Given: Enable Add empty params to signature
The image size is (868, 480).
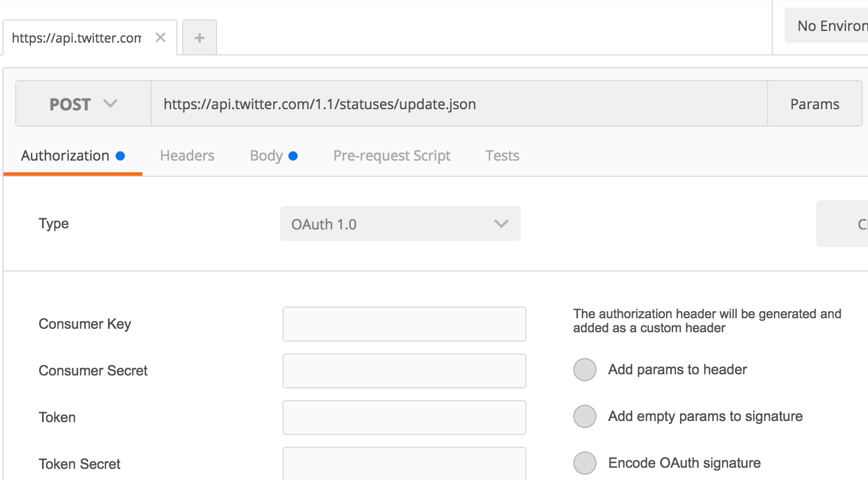Looking at the screenshot, I should [x=585, y=416].
